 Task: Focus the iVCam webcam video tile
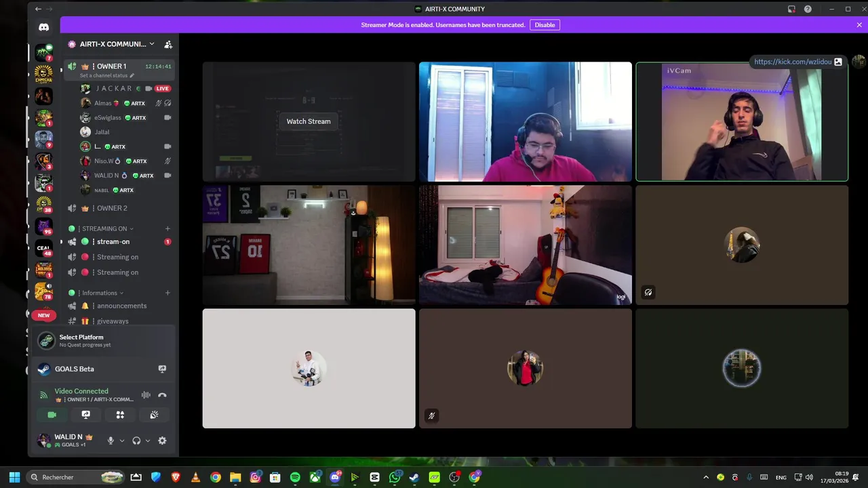point(742,122)
